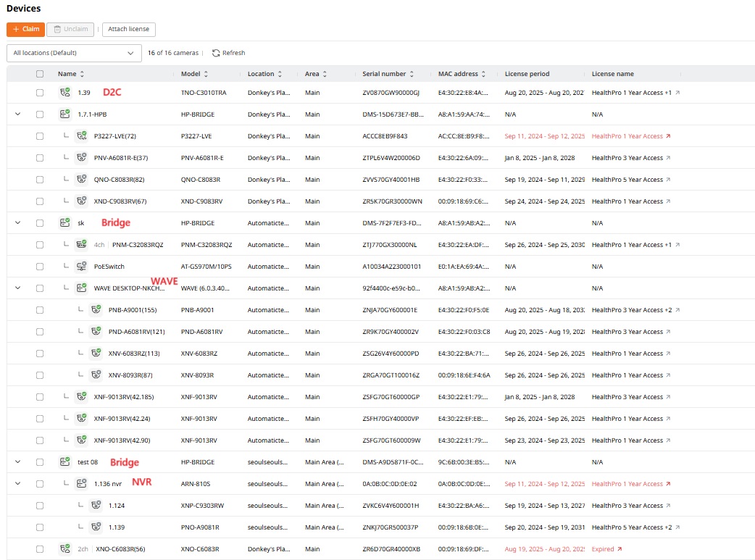Click the WAVE DESKTOP server icon
The width and height of the screenshot is (755, 560).
[x=81, y=288]
